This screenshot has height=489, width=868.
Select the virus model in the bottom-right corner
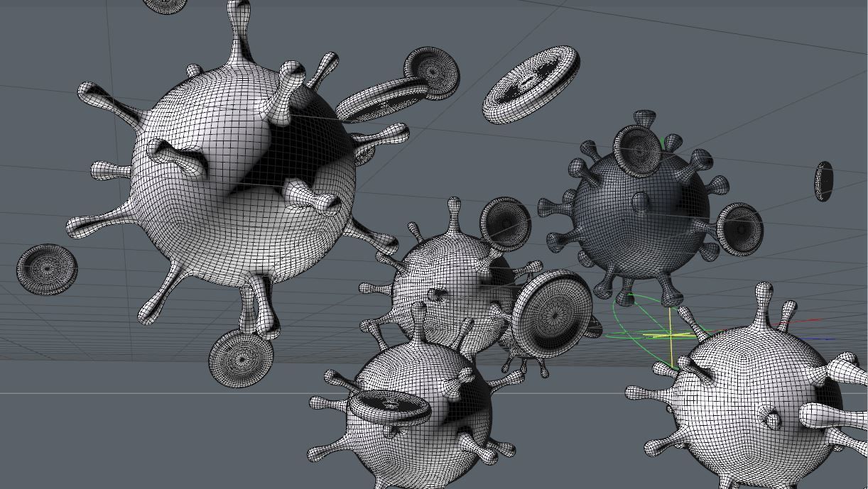(x=753, y=397)
